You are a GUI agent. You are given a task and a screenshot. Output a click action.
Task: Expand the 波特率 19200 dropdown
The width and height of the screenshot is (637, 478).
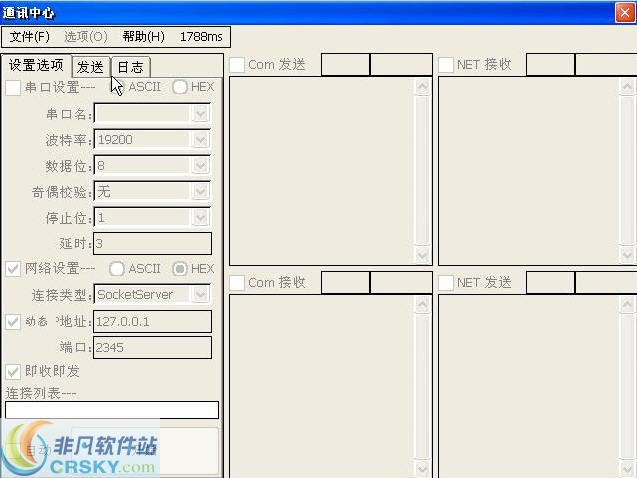pyautogui.click(x=201, y=140)
